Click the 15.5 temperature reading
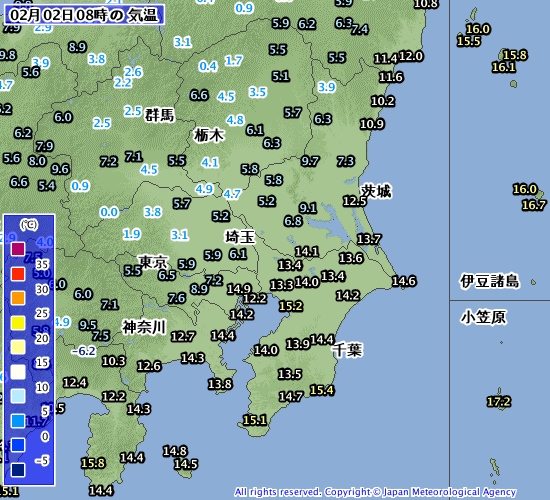The width and height of the screenshot is (550, 500). (x=469, y=41)
